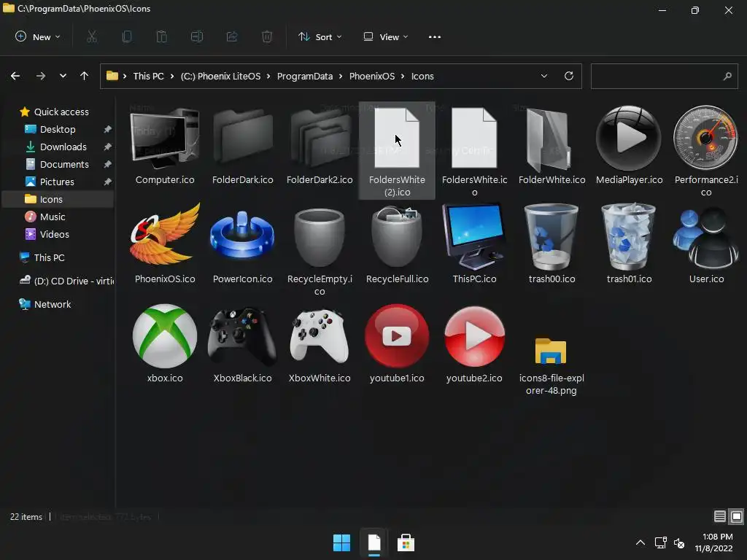The width and height of the screenshot is (747, 560).
Task: Go back with the back arrow
Action: coord(15,76)
